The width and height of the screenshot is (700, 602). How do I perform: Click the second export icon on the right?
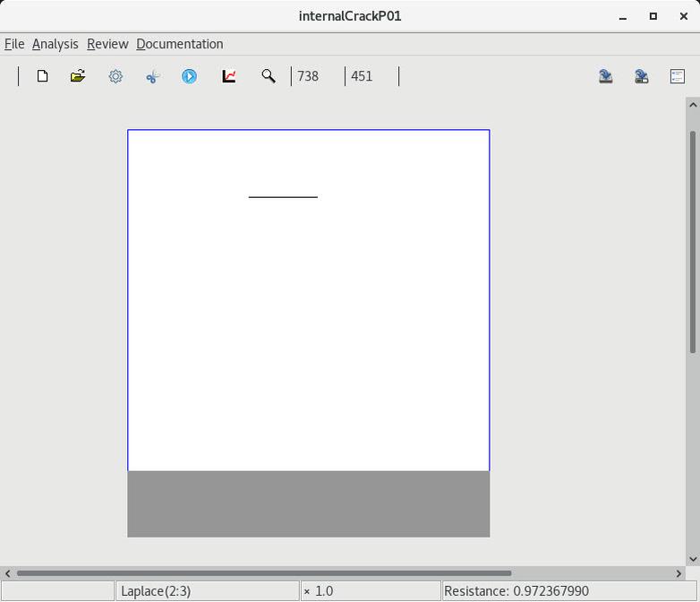[642, 76]
